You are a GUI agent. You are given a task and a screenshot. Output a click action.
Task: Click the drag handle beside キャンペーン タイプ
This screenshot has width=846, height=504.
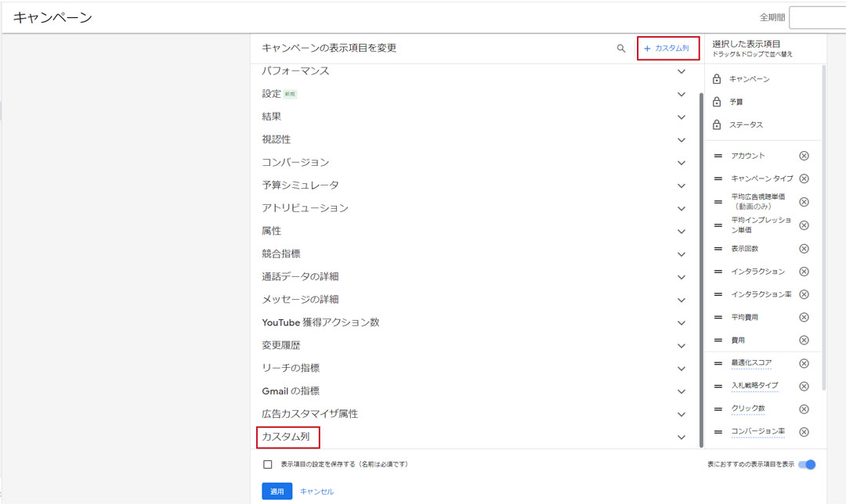(x=718, y=178)
